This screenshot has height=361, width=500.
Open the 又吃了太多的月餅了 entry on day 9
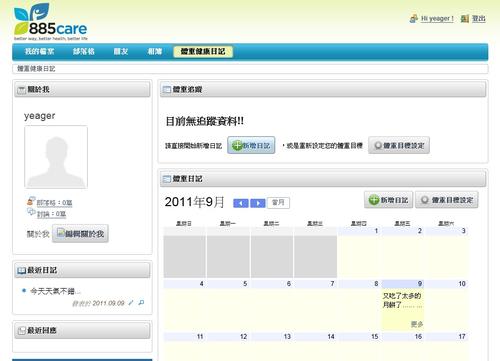[402, 300]
